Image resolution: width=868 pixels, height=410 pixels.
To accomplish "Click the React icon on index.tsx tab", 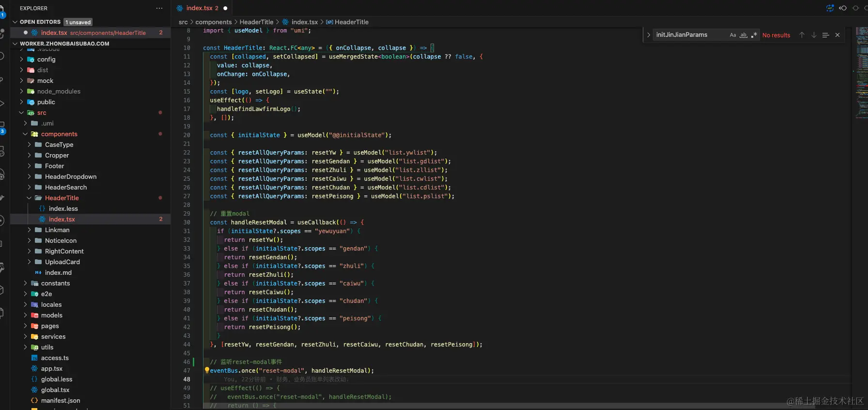I will 180,8.
